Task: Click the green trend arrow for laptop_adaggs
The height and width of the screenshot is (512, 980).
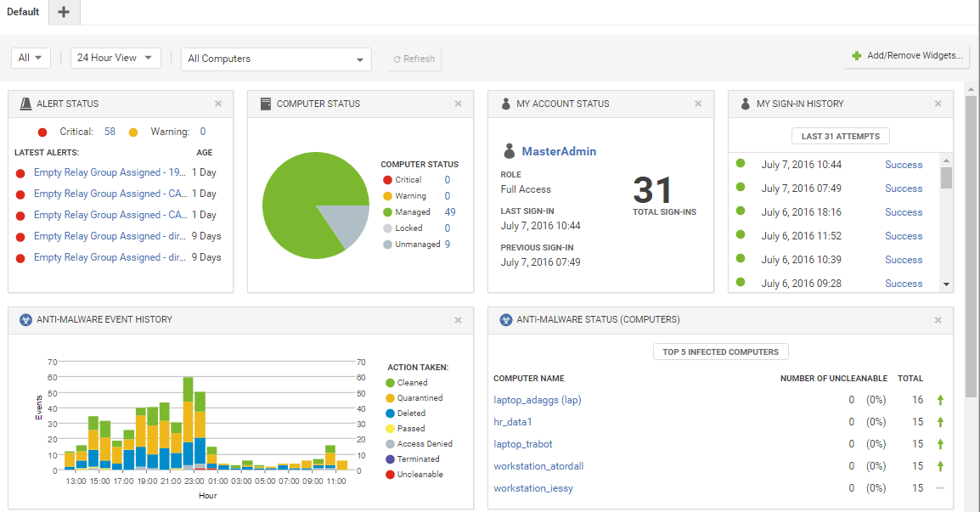Action: tap(939, 399)
